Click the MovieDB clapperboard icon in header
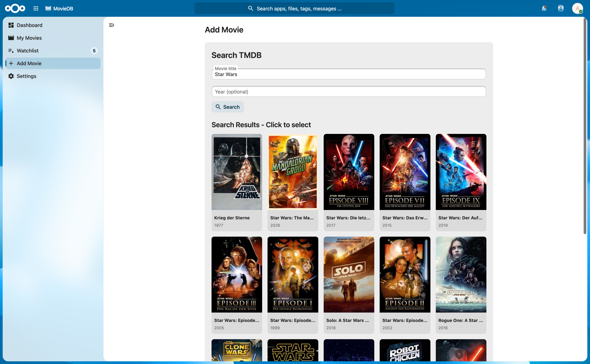The image size is (590, 364). (x=48, y=8)
